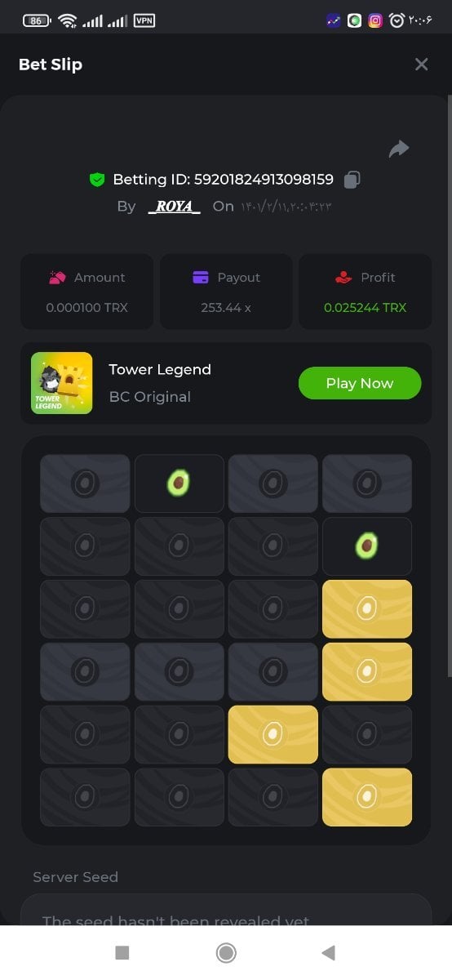Tap the golden egg tile in fifth row
The image size is (452, 980).
273,734
